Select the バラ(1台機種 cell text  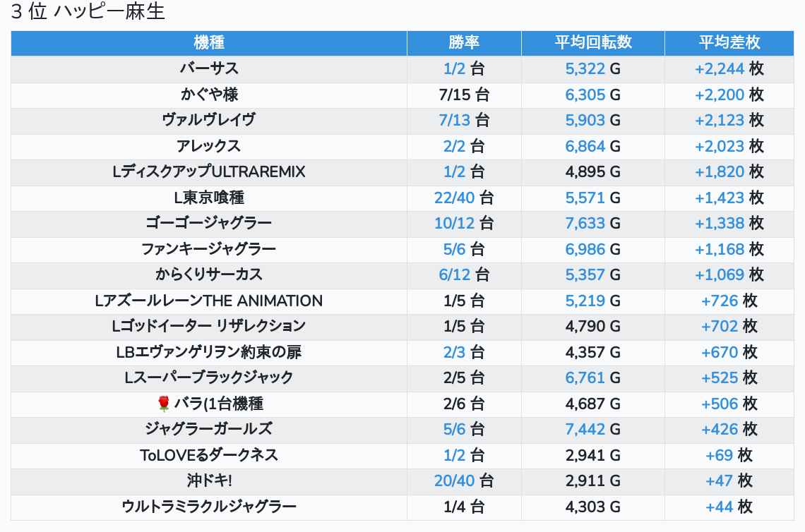tap(219, 404)
